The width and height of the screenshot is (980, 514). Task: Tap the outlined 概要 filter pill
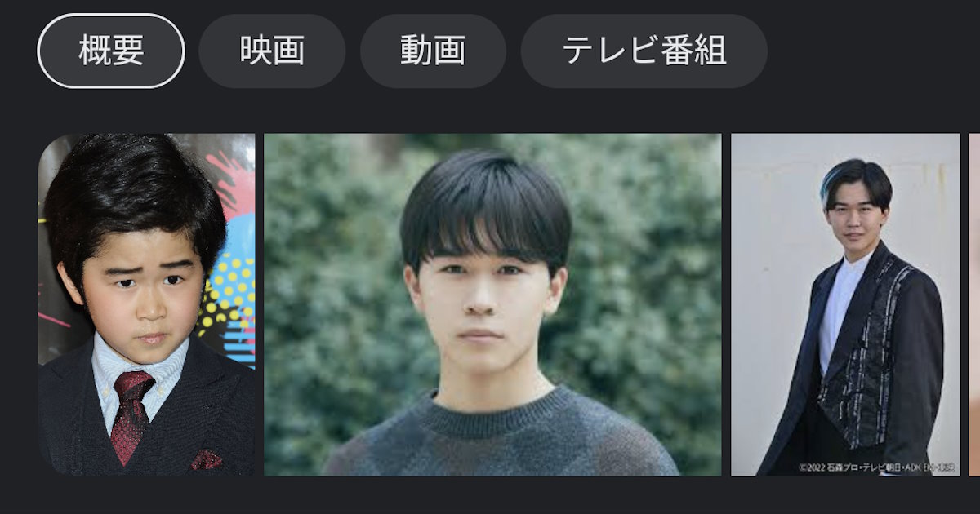(x=111, y=51)
